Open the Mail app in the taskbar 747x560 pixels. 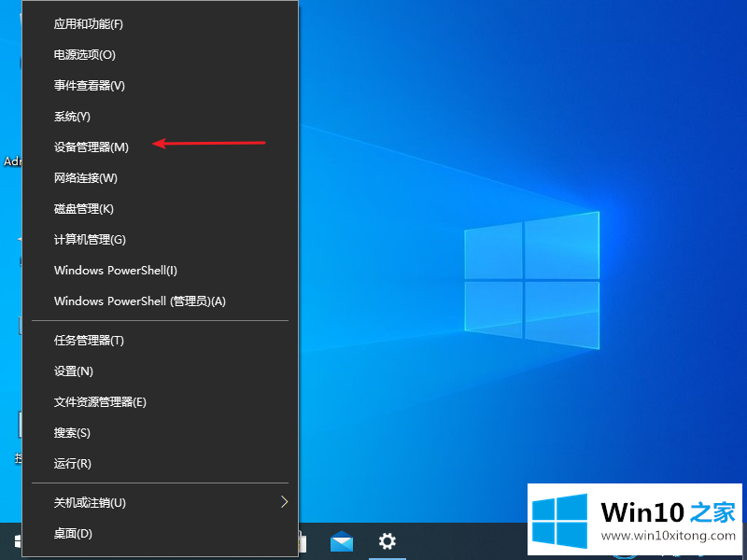[x=342, y=541]
